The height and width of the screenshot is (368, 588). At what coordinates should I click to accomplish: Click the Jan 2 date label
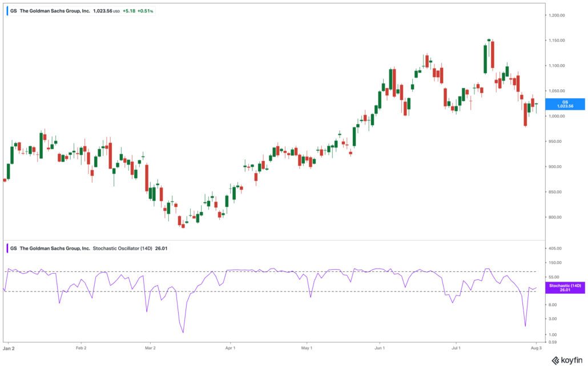click(x=9, y=348)
